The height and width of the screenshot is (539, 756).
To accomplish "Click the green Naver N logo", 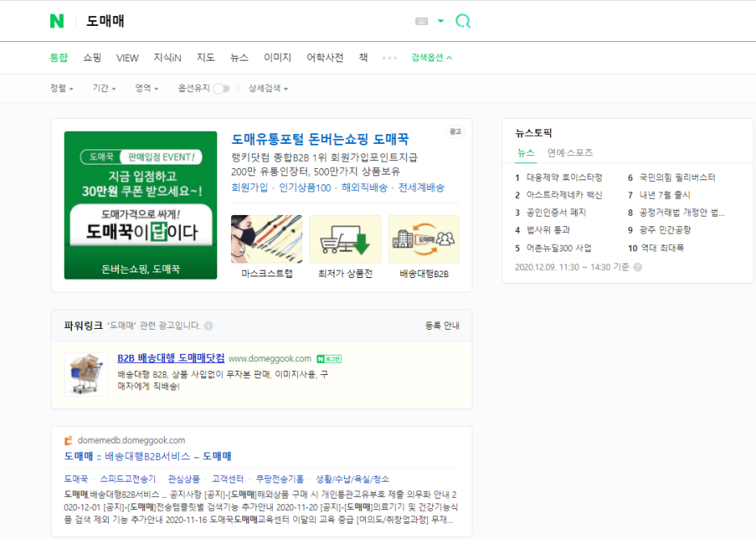I will point(57,21).
